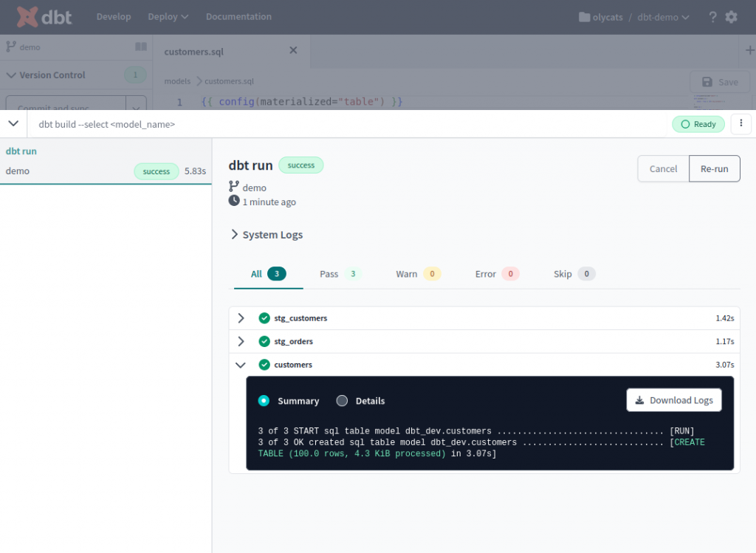
Task: Switch to the Skip results tab
Action: pos(574,275)
